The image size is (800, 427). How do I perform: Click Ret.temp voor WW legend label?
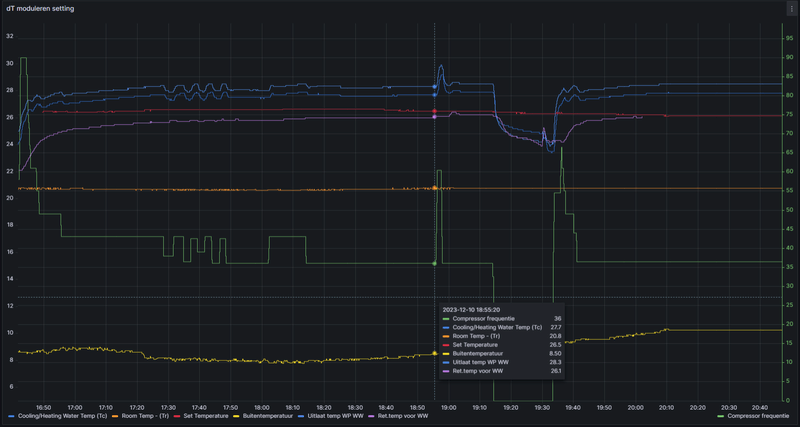coord(405,415)
